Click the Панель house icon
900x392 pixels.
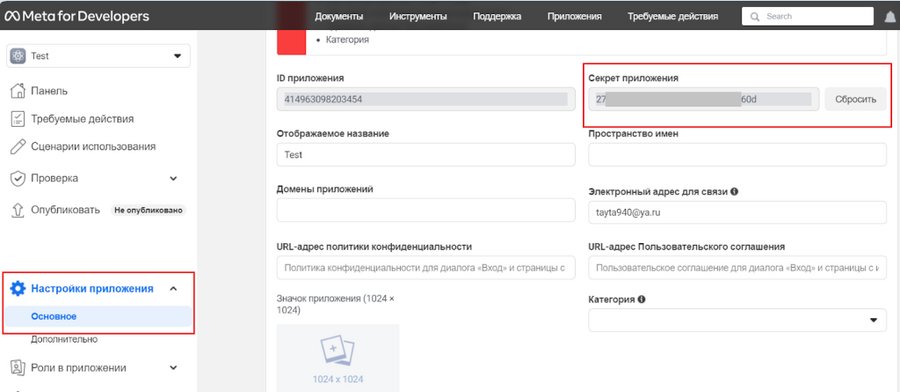(x=18, y=90)
